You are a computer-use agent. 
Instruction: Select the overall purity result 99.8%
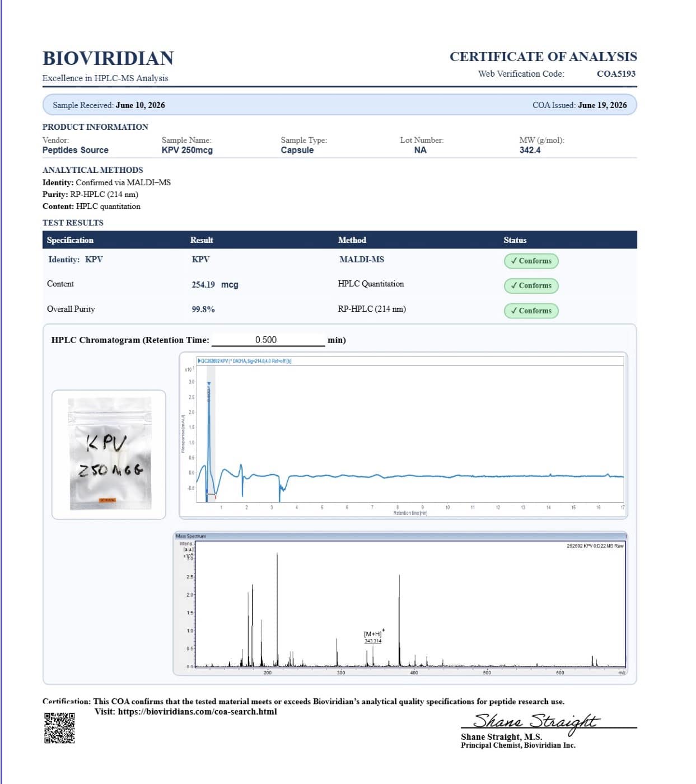point(203,309)
